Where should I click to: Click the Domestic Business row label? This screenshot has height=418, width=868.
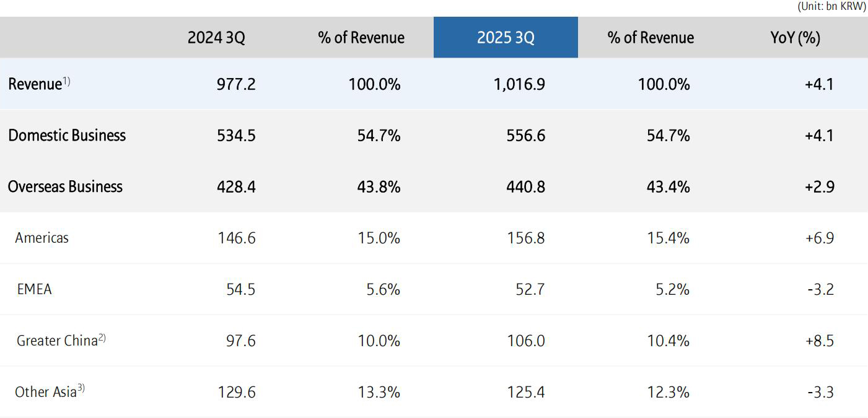[67, 136]
